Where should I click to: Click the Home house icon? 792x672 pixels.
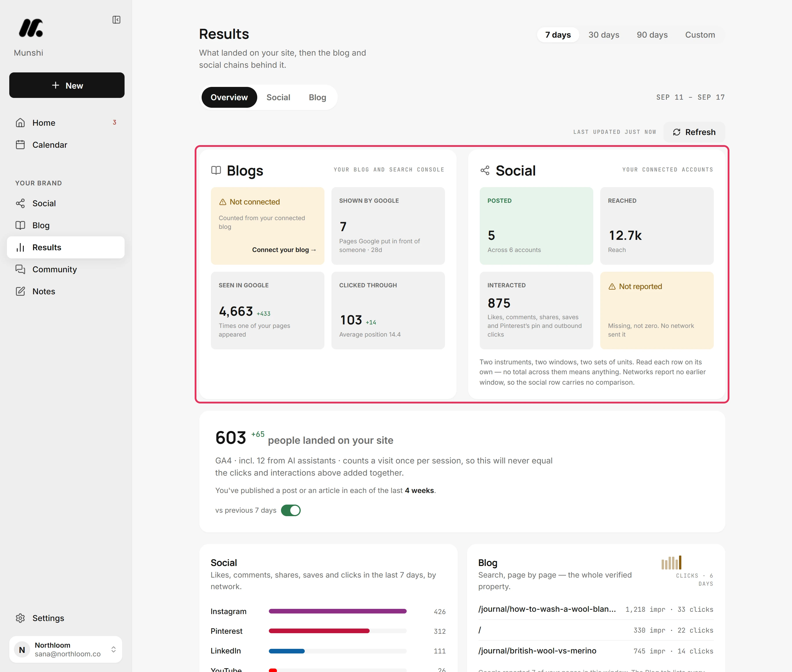tap(20, 123)
